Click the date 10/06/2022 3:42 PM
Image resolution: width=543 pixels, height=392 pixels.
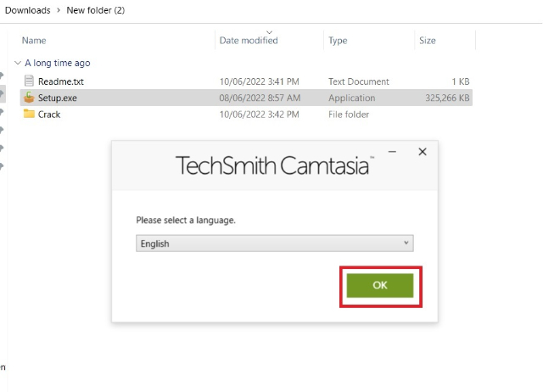pos(259,115)
